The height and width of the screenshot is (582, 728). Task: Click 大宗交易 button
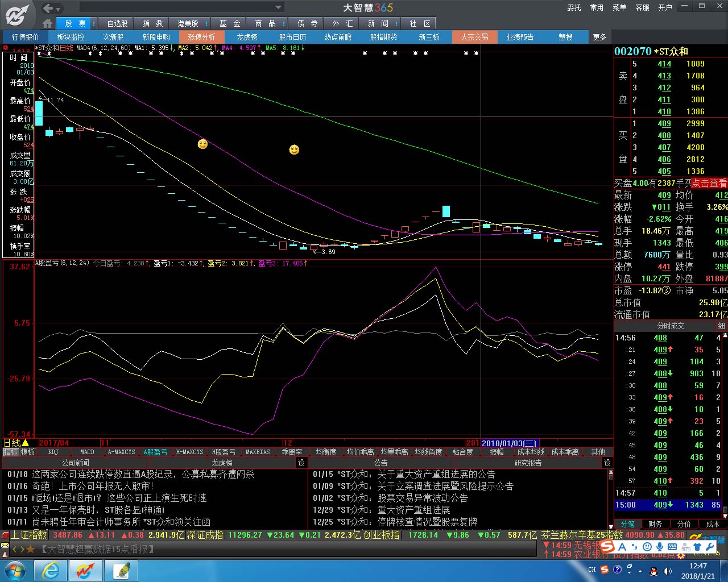(474, 37)
